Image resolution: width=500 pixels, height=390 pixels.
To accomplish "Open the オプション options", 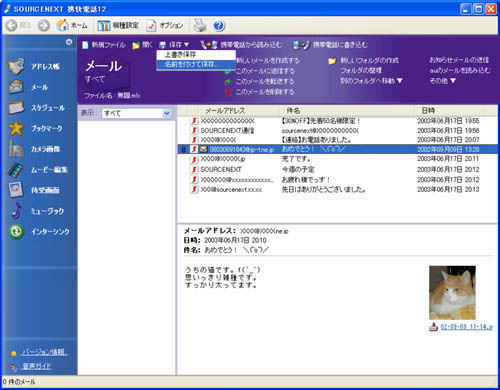I will point(166,26).
